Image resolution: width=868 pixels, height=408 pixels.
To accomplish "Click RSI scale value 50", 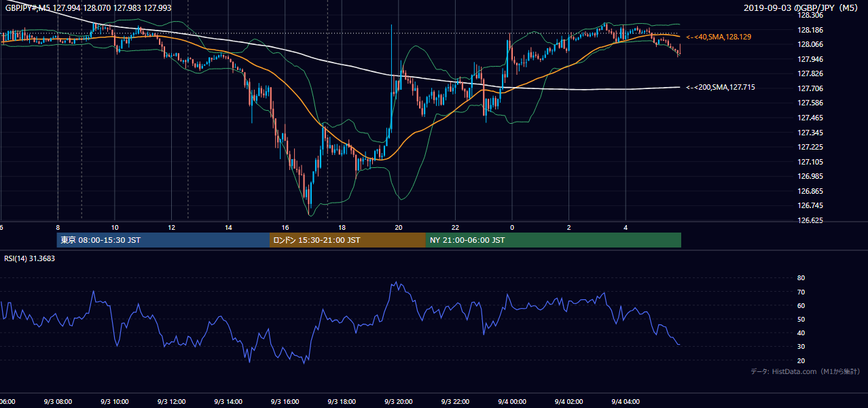I will [801, 319].
